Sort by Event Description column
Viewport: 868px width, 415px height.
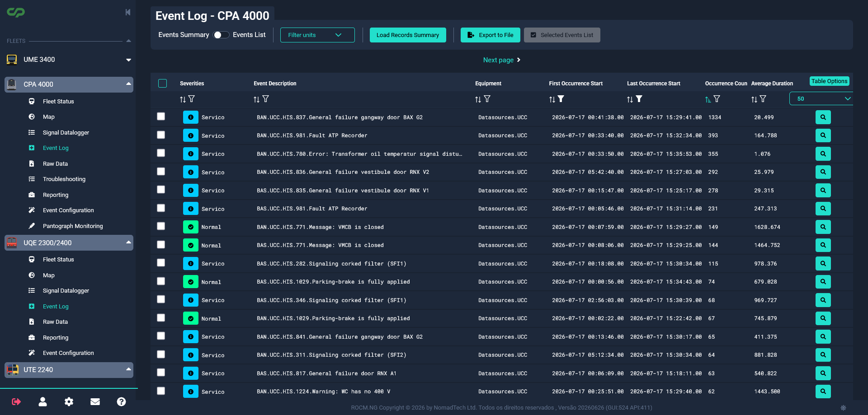tap(256, 99)
